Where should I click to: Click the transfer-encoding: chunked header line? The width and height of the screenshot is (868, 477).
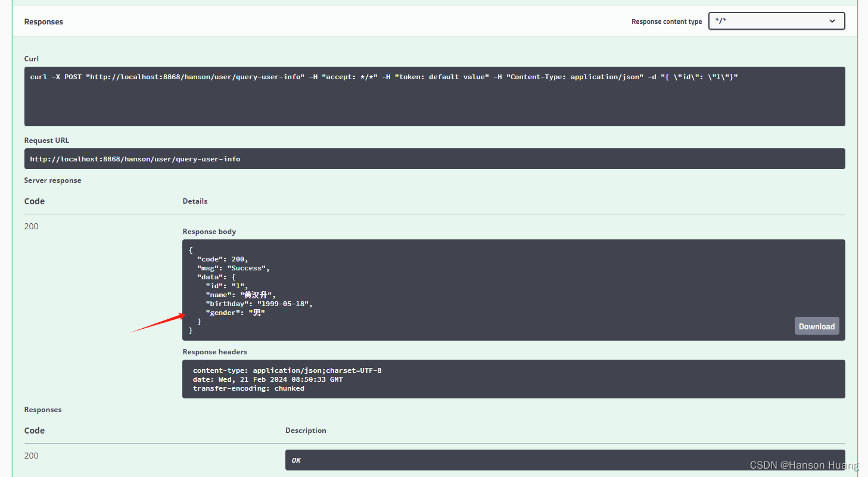[x=248, y=388]
